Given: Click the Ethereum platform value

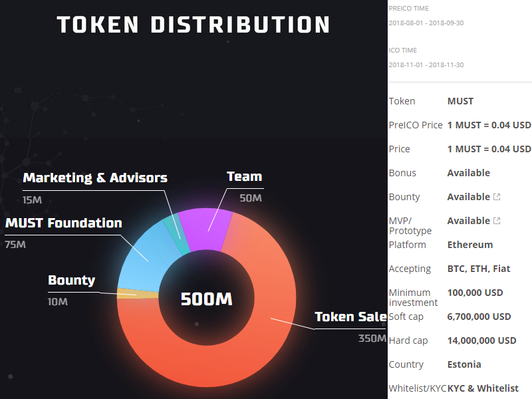Looking at the screenshot, I should [470, 245].
